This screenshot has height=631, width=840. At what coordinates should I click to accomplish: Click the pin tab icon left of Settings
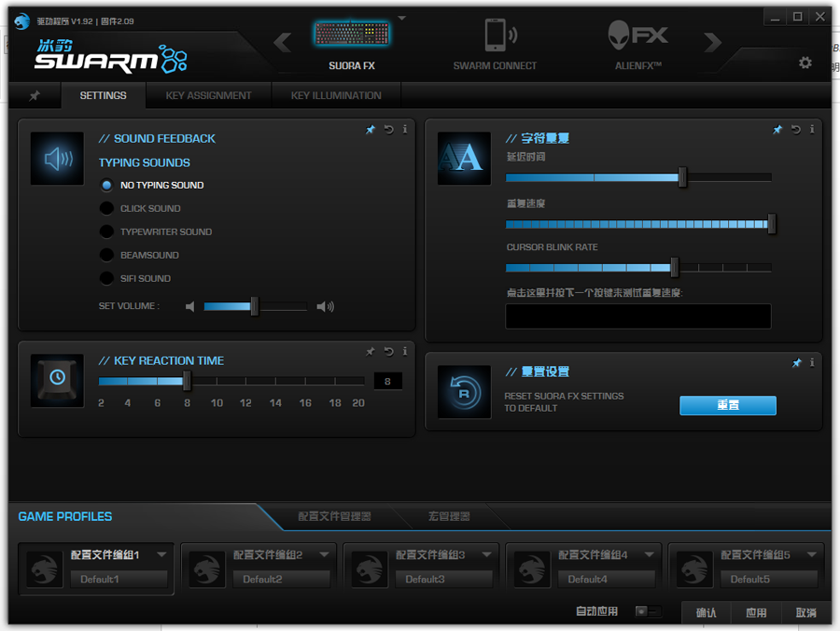[x=35, y=96]
